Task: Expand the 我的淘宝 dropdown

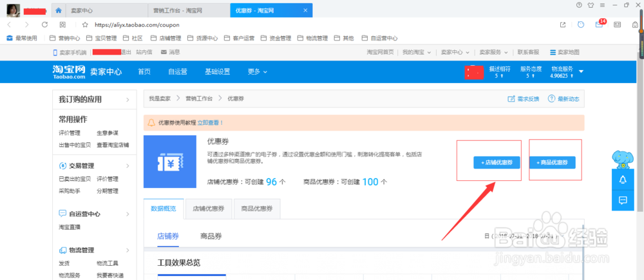Action: pyautogui.click(x=417, y=52)
